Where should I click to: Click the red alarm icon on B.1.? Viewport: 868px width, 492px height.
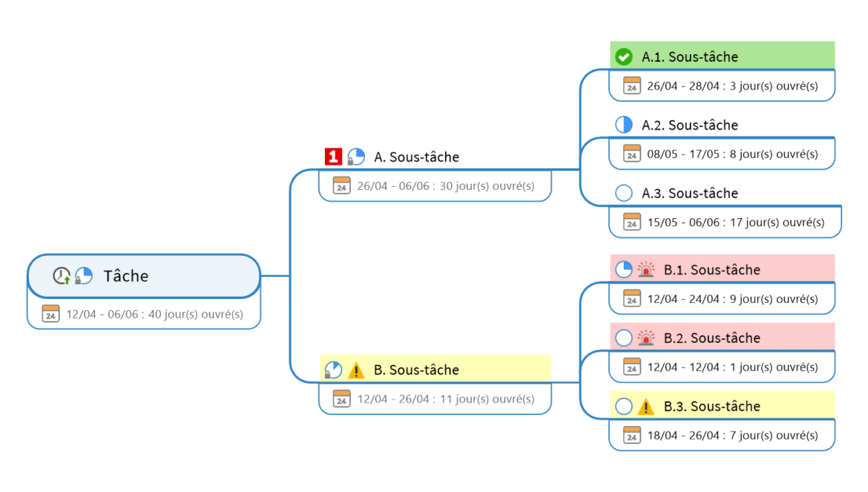(x=646, y=269)
